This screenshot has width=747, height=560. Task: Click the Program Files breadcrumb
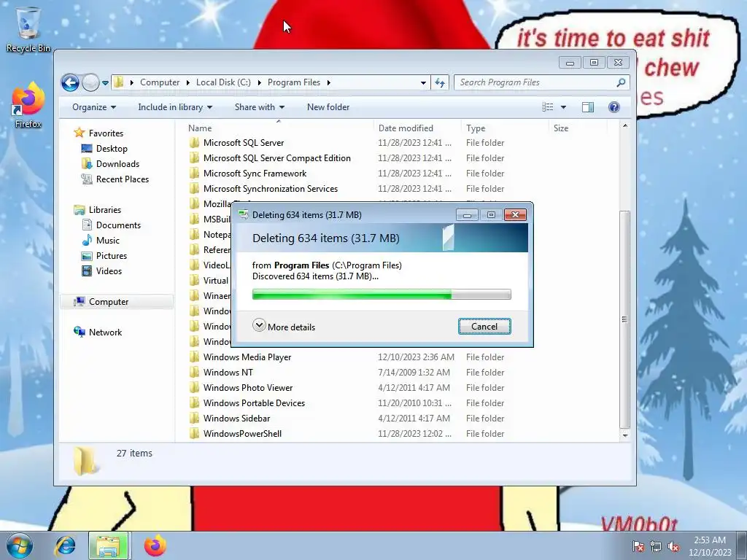click(293, 82)
